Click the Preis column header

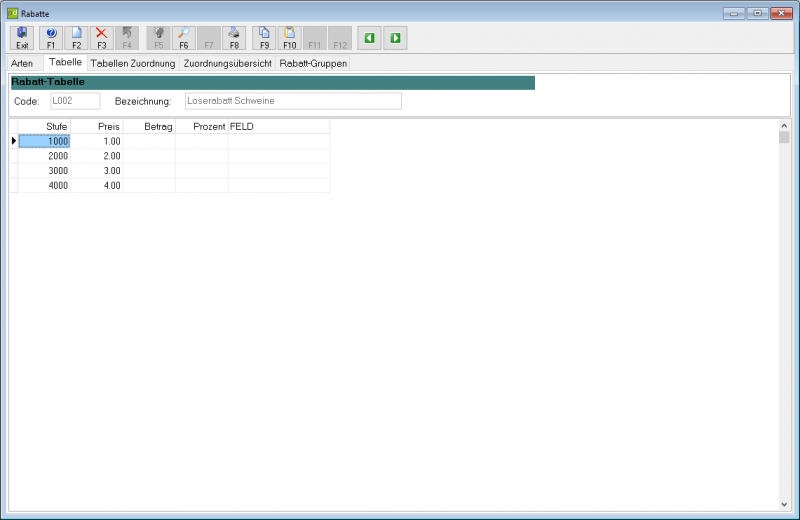pyautogui.click(x=97, y=127)
